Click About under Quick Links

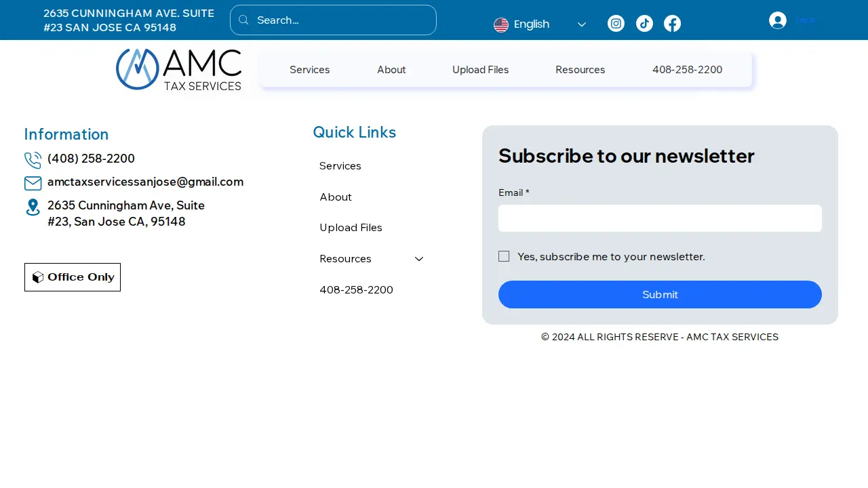(336, 197)
